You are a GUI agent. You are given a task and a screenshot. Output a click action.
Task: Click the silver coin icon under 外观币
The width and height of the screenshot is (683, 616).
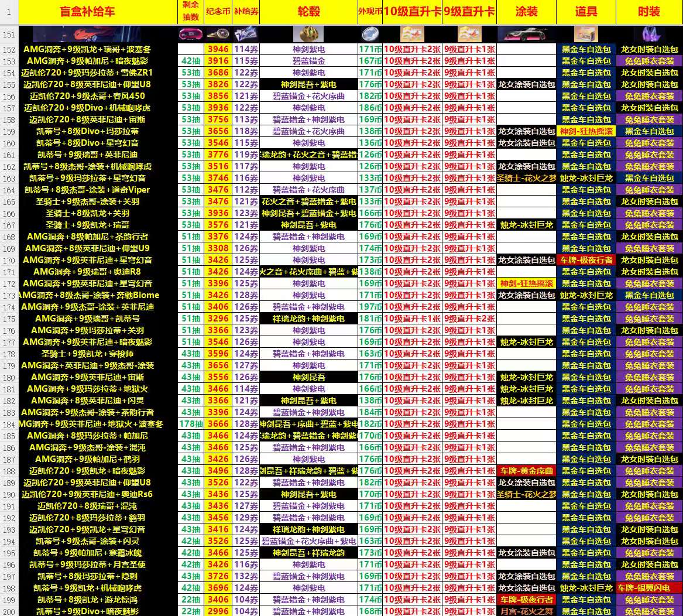point(370,35)
